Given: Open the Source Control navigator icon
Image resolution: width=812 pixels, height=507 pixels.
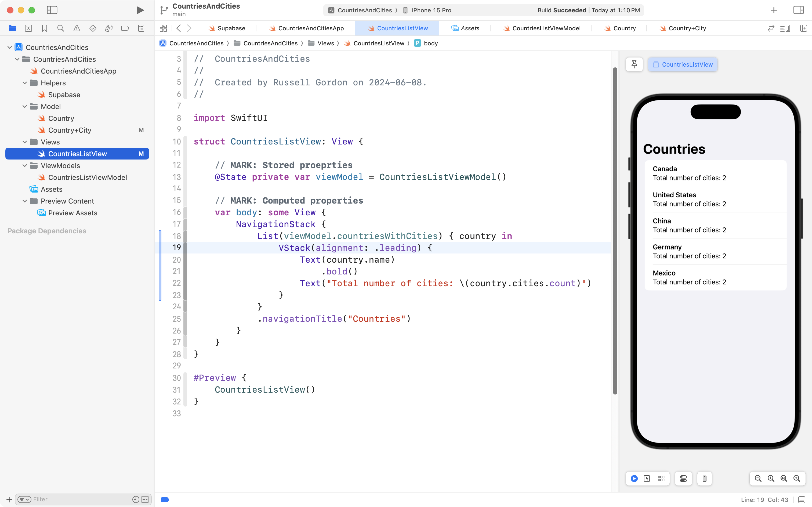Looking at the screenshot, I should [28, 28].
